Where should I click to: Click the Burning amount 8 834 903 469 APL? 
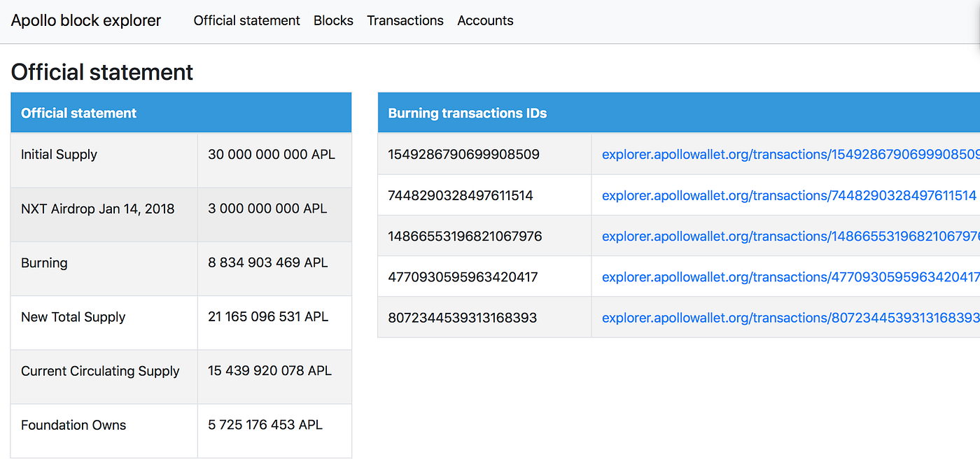(x=268, y=263)
